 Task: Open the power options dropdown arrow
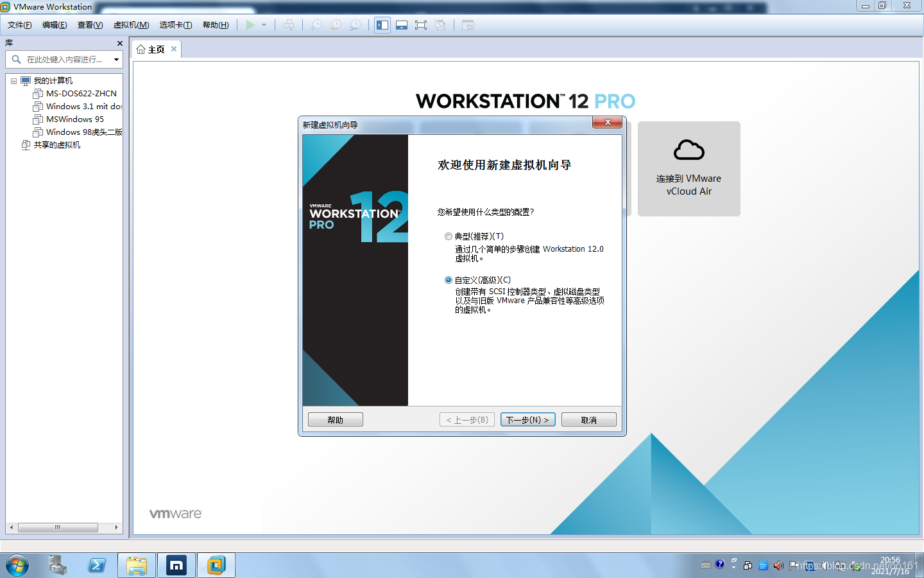[x=264, y=25]
